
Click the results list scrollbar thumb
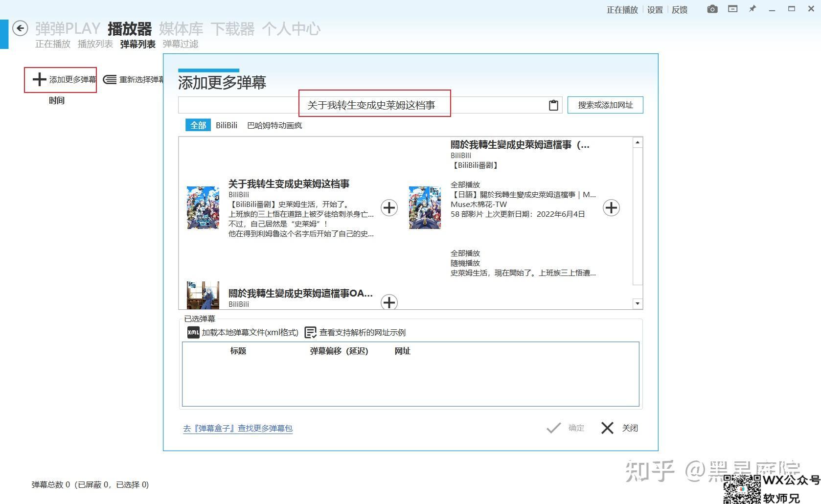pos(637,216)
